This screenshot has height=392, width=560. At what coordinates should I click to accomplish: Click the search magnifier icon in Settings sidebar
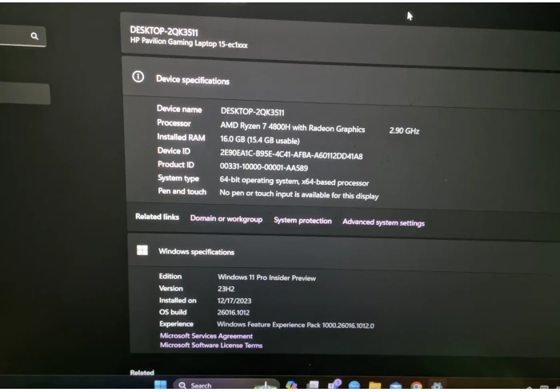(x=34, y=36)
